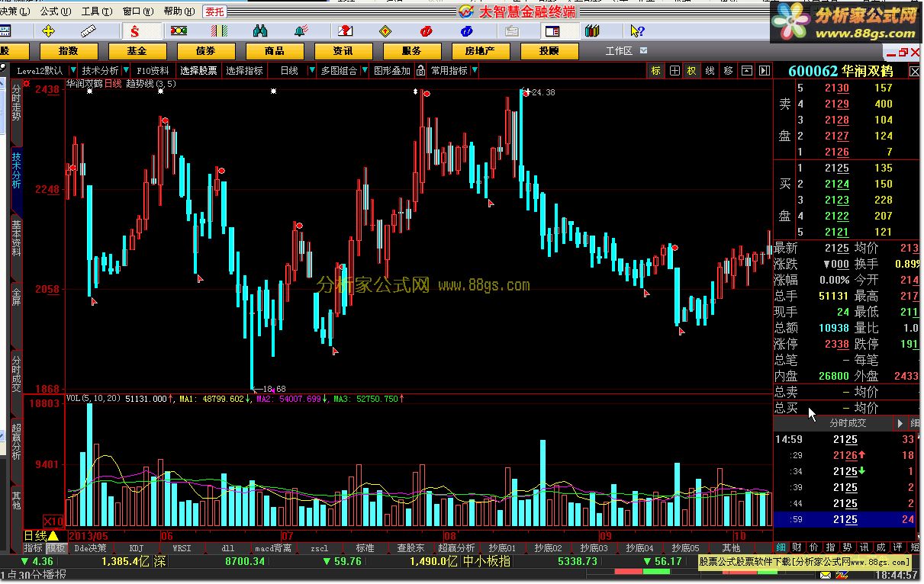Open the 工具 menu
This screenshot has height=584, width=924.
tap(96, 11)
